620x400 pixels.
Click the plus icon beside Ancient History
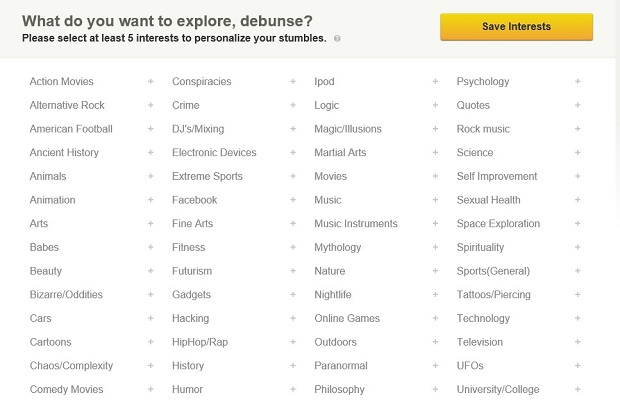coord(151,153)
